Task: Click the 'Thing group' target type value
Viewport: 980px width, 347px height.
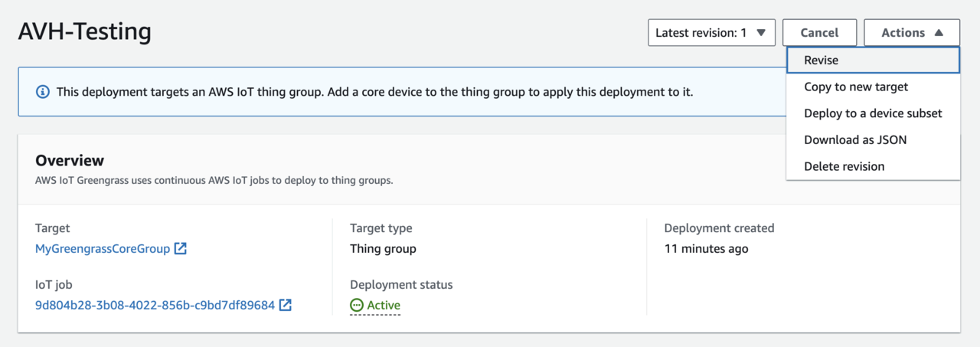Action: pyautogui.click(x=383, y=249)
